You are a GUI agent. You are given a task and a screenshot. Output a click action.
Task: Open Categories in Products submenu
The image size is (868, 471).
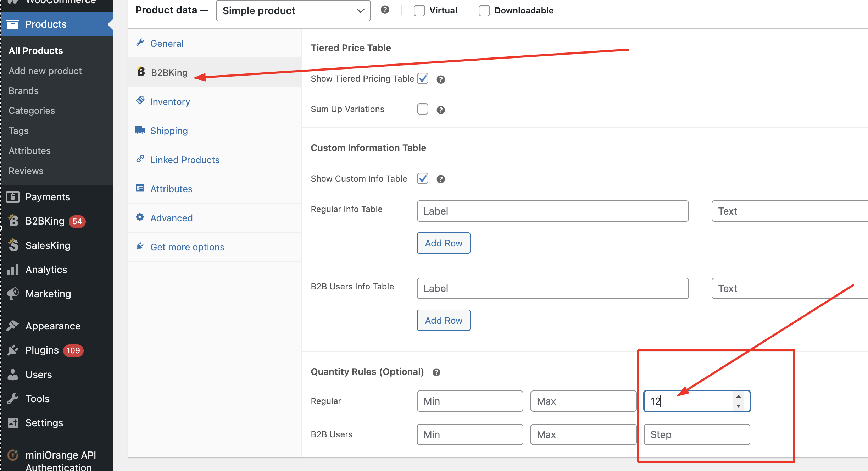coord(32,111)
